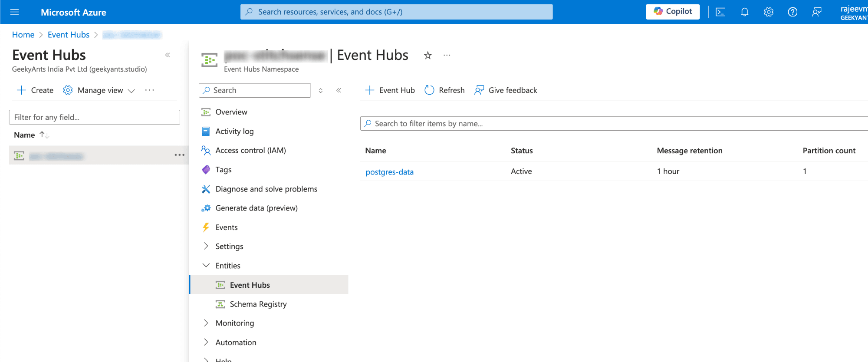
Task: Open the Schema Registry menu item
Action: [258, 304]
